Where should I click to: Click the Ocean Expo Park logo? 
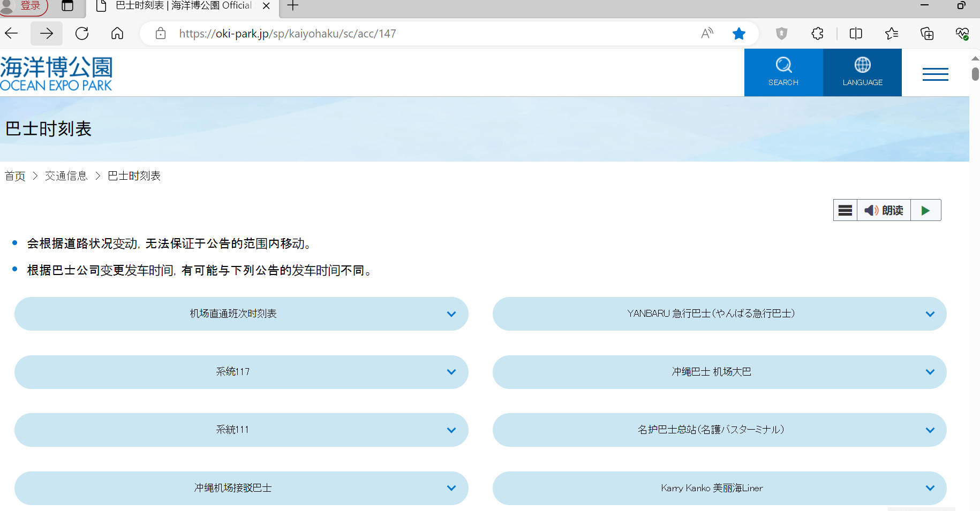click(x=56, y=73)
